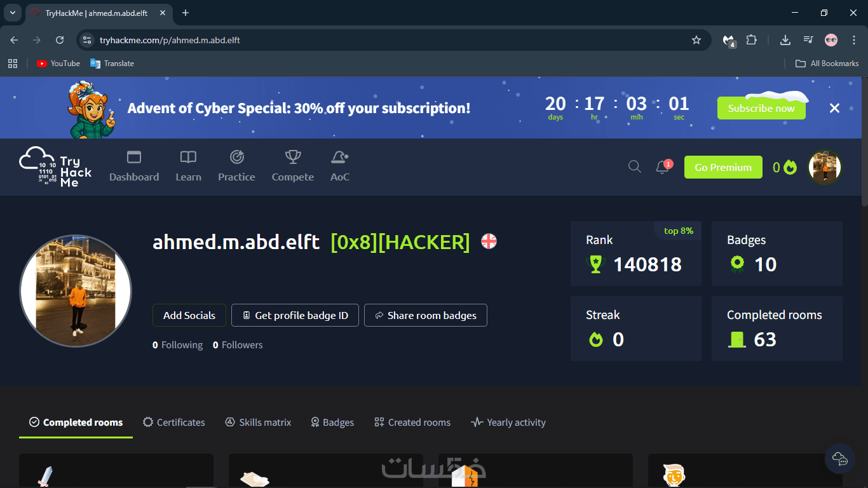Select the Completed rooms tab
Image resolution: width=868 pixels, height=488 pixels.
pos(76,423)
